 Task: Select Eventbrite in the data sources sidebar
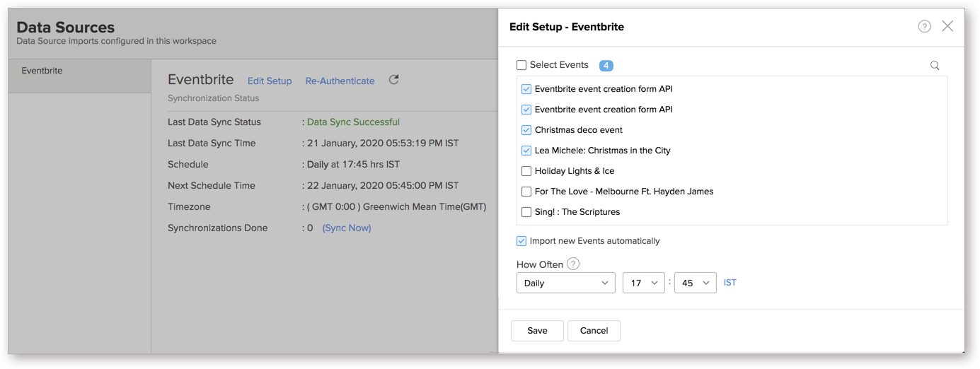point(42,71)
